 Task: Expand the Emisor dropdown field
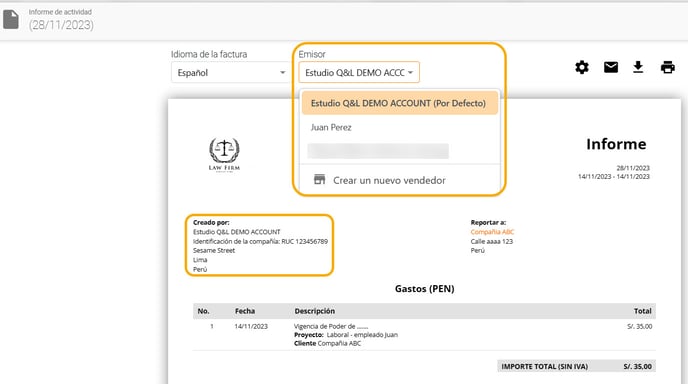tap(359, 72)
